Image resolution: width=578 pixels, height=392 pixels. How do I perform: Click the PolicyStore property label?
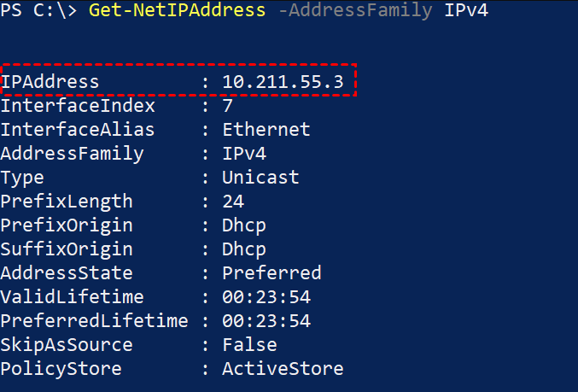click(61, 369)
